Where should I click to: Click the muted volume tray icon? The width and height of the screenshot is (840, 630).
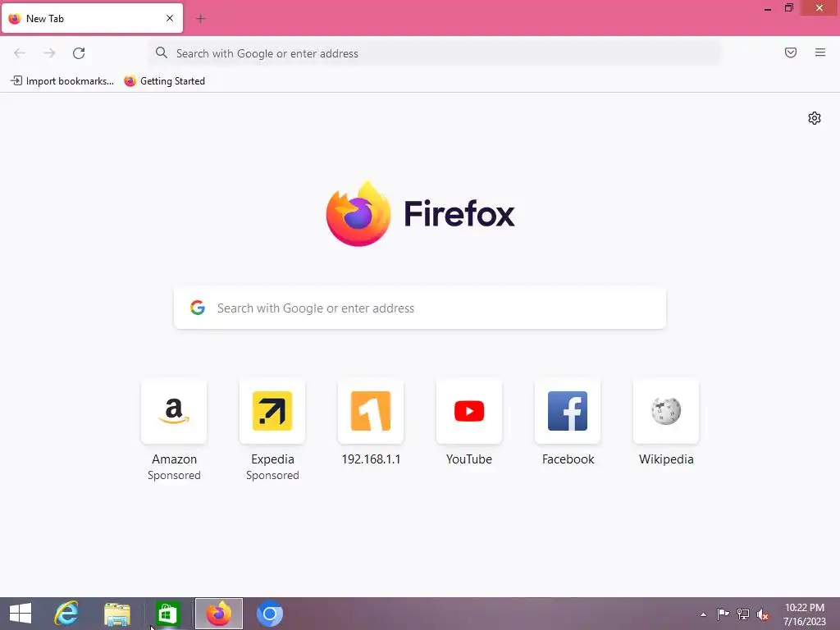point(763,614)
